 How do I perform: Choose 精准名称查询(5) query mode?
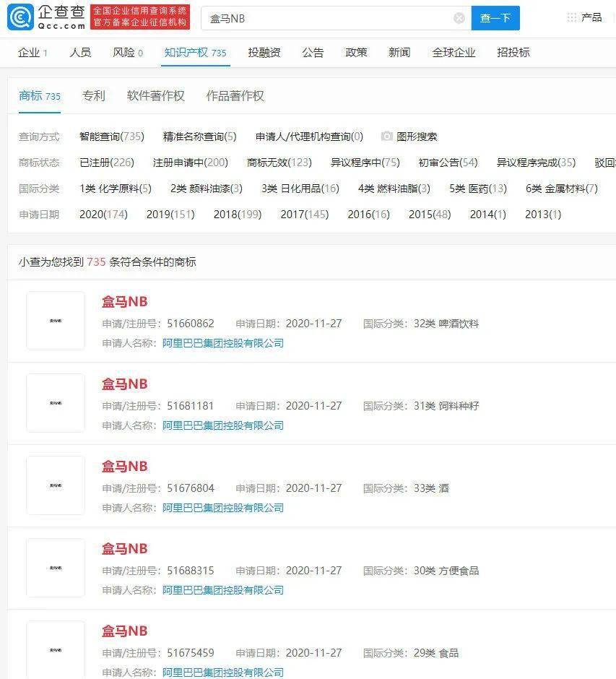199,137
